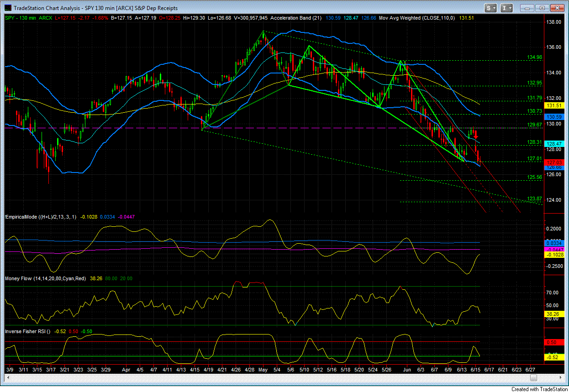The height and width of the screenshot is (392, 569).
Task: Click the -0.2500 EmpiricalMode axis label
Action: coord(554,266)
